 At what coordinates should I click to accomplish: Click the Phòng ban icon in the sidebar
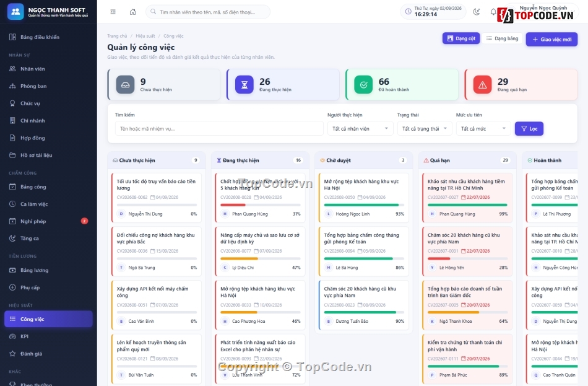pyautogui.click(x=12, y=86)
